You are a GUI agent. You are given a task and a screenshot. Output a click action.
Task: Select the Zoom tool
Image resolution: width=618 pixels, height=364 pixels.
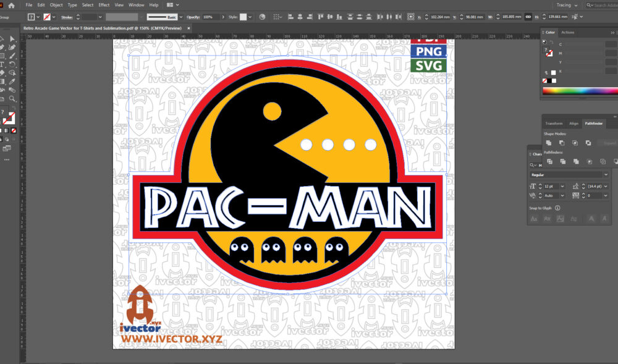[x=12, y=99]
